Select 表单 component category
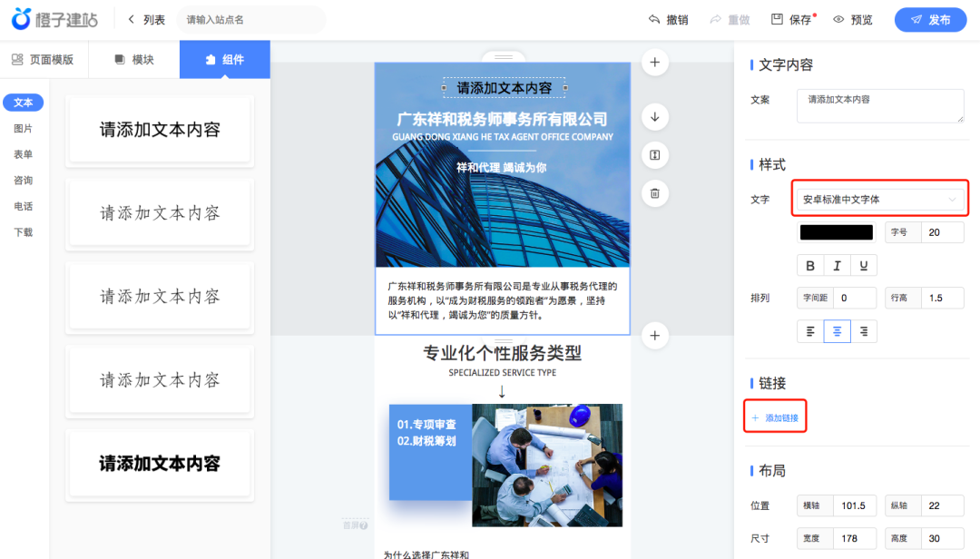The image size is (980, 559). (23, 154)
